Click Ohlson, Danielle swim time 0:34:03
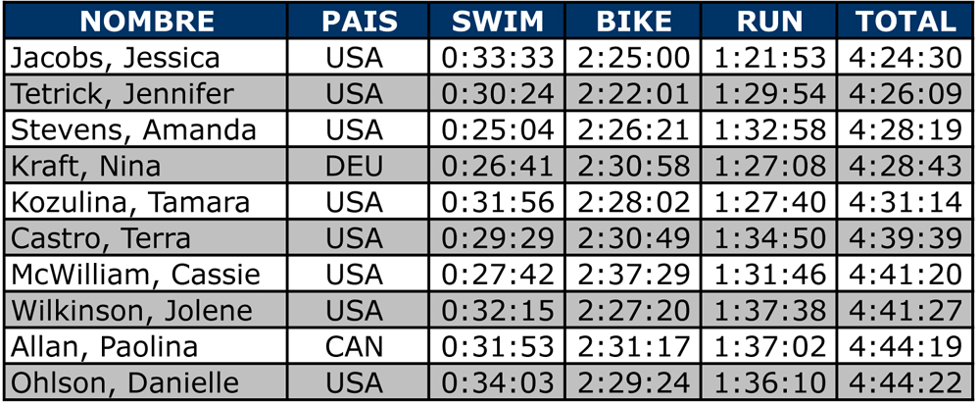Screen dimensions: 980x405 tap(498, 382)
